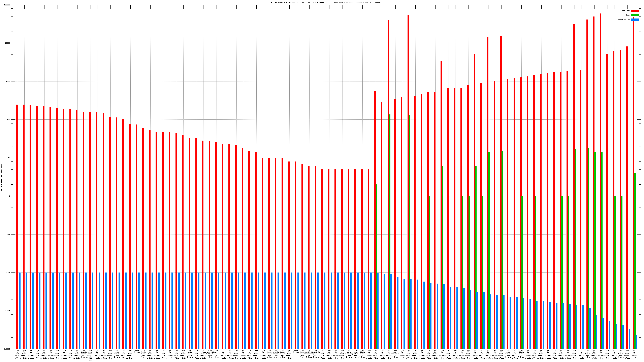Click the 0.0001 tick label on Y-axis

point(7,349)
